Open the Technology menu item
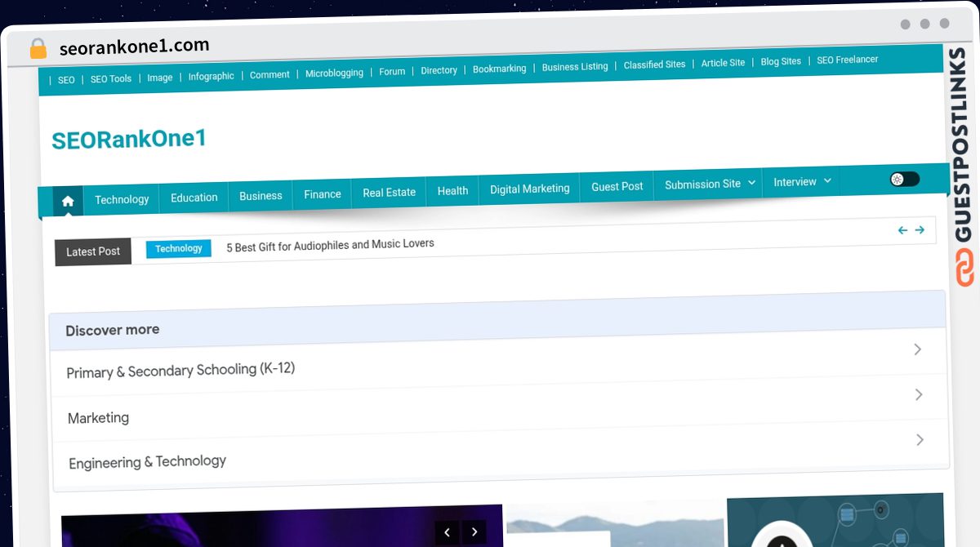 point(122,199)
